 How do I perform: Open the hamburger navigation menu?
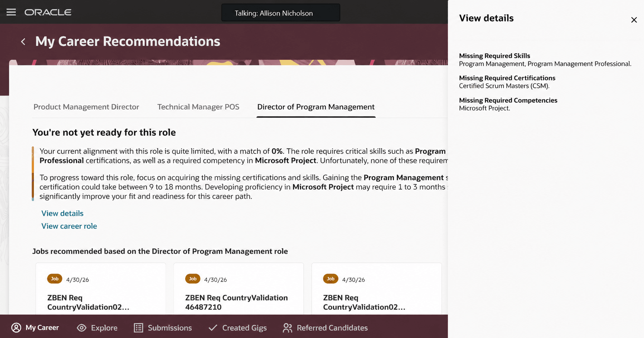tap(11, 12)
